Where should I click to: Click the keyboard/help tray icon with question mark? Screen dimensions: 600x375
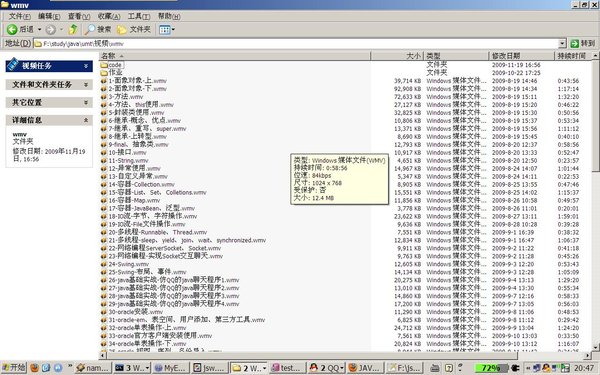[x=450, y=368]
